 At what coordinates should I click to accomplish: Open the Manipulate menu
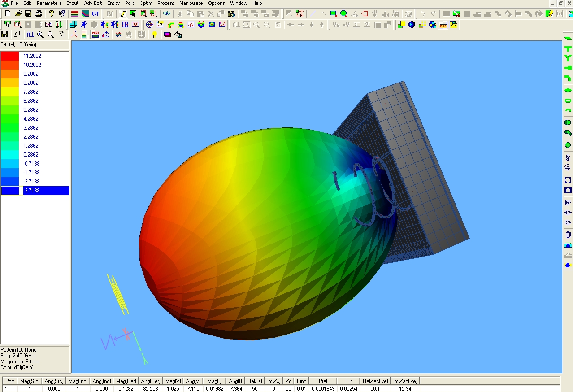[x=191, y=3]
